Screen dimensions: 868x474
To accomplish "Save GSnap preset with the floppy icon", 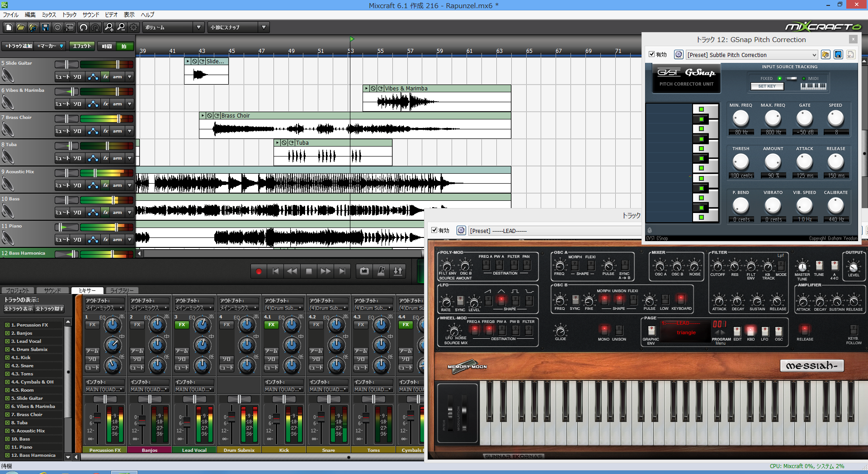I will pyautogui.click(x=838, y=55).
